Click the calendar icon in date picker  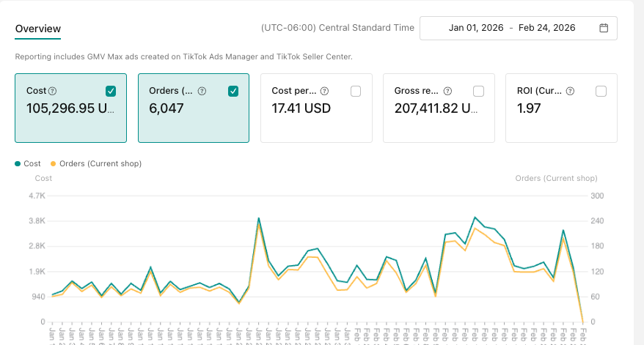[604, 28]
